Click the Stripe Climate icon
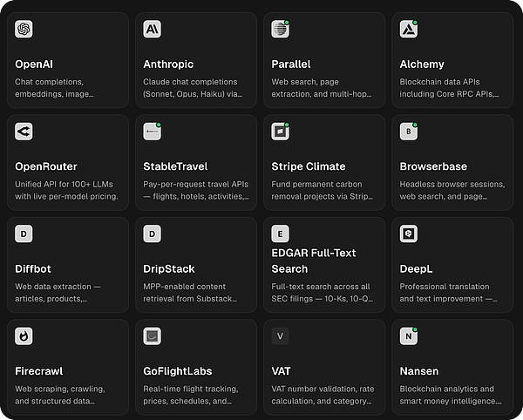Image resolution: width=523 pixels, height=420 pixels. pos(280,132)
